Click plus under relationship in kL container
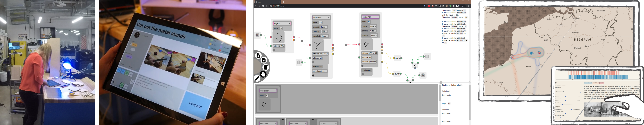The width and height of the screenshot is (644, 125). (x=363, y=74)
